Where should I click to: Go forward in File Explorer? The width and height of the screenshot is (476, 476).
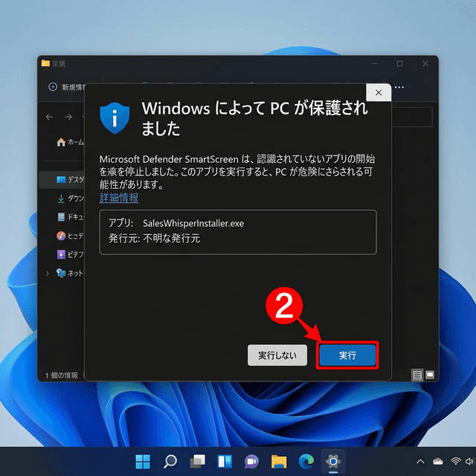68,117
